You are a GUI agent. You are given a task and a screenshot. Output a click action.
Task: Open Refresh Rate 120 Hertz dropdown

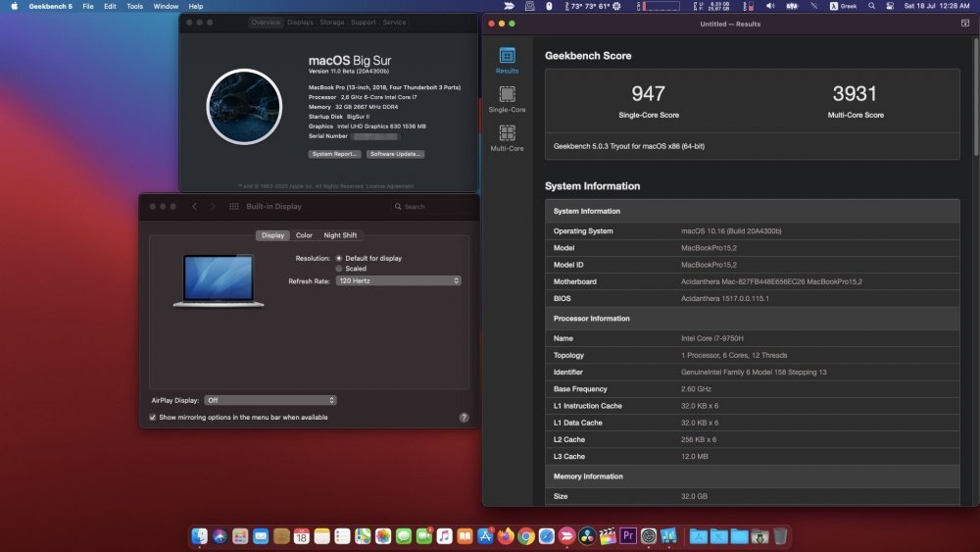coord(399,280)
